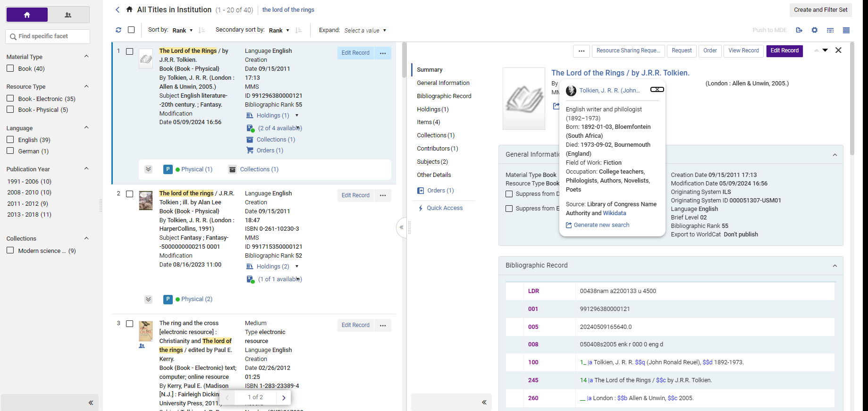868x411 pixels.
Task: Collapse the results list panel handle
Action: click(x=402, y=227)
